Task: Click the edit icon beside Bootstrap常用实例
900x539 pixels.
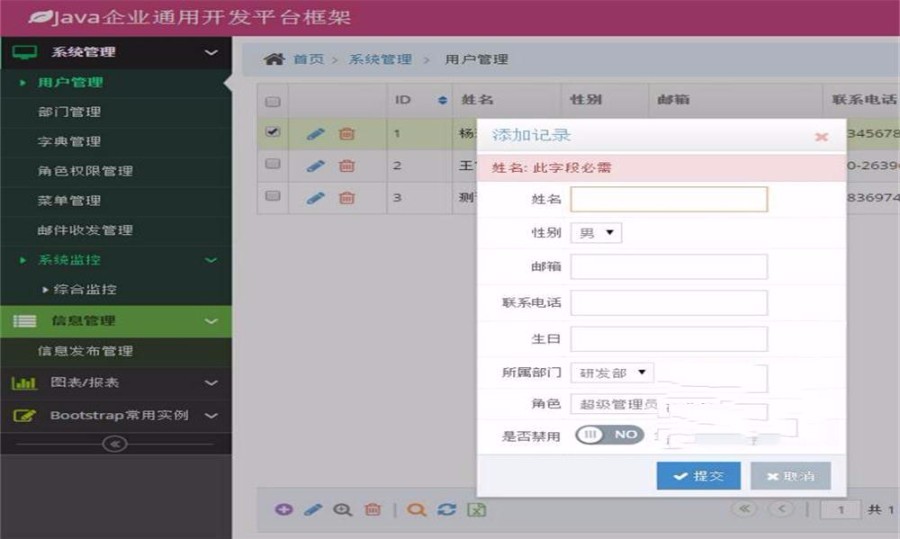Action: [x=25, y=415]
